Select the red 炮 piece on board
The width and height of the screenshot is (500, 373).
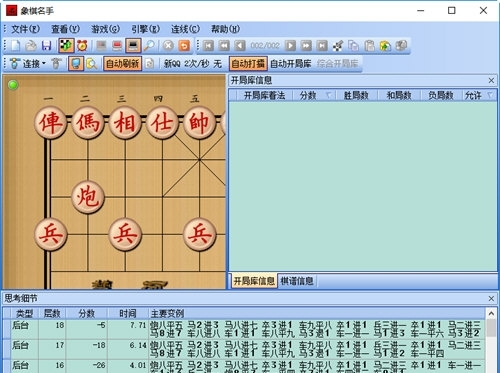[x=88, y=197]
